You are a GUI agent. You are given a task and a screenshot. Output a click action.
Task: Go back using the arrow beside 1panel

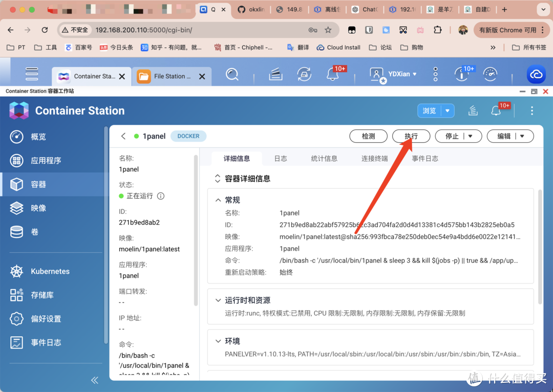click(x=123, y=136)
